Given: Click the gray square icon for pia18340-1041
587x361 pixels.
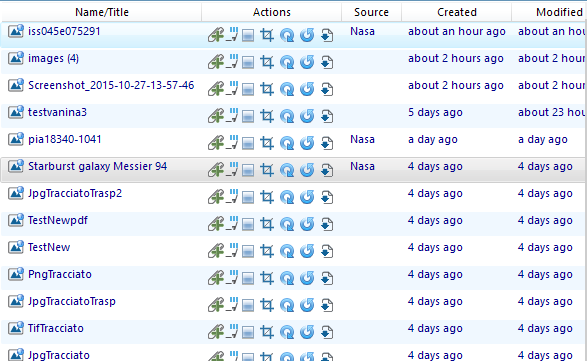Looking at the screenshot, I should click(248, 143).
